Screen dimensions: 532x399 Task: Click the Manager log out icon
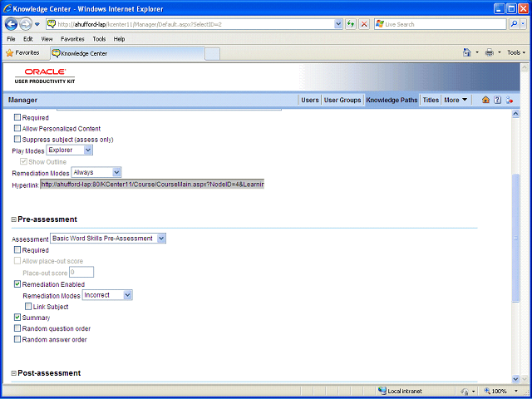(x=510, y=100)
